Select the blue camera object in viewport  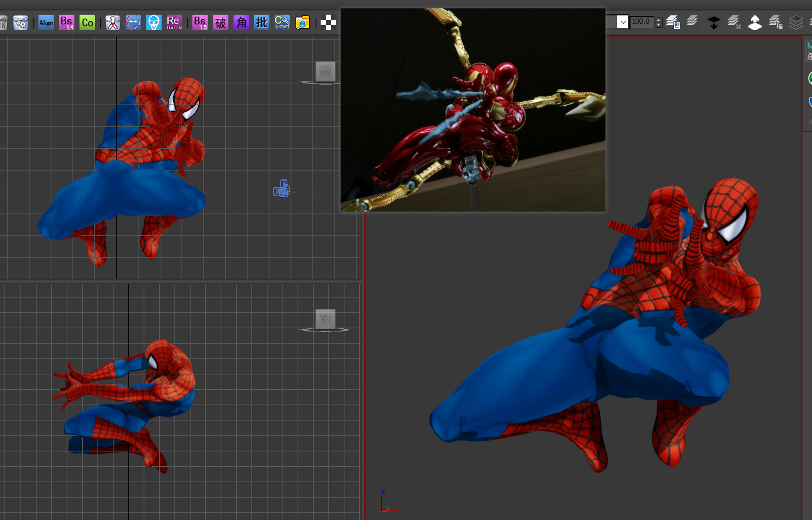(282, 189)
